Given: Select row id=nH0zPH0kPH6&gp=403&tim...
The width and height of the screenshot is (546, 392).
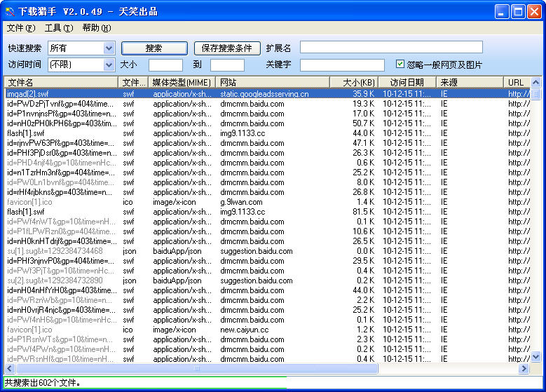Looking at the screenshot, I should (268, 123).
